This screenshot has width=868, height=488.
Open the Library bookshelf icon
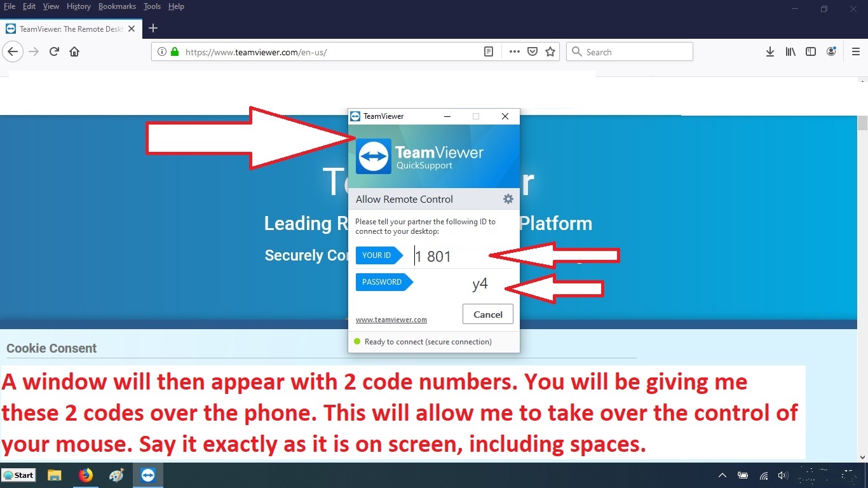coord(790,52)
